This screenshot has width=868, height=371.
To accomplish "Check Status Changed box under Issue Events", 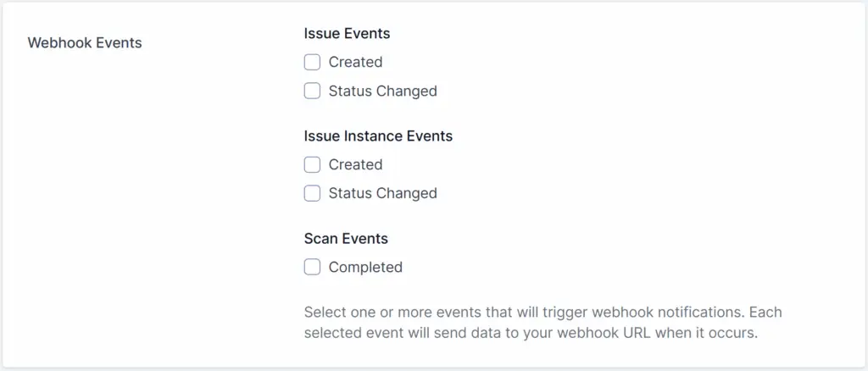I will pos(312,91).
